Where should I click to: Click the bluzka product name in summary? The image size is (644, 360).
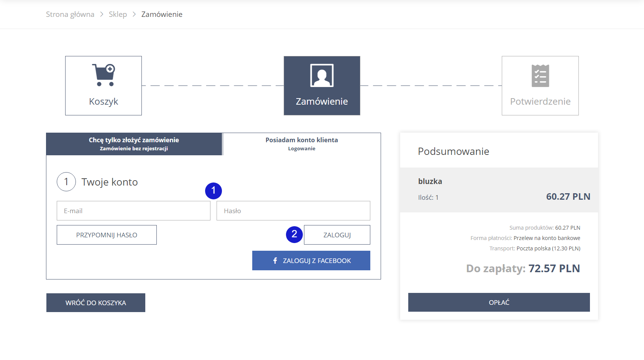[430, 181]
